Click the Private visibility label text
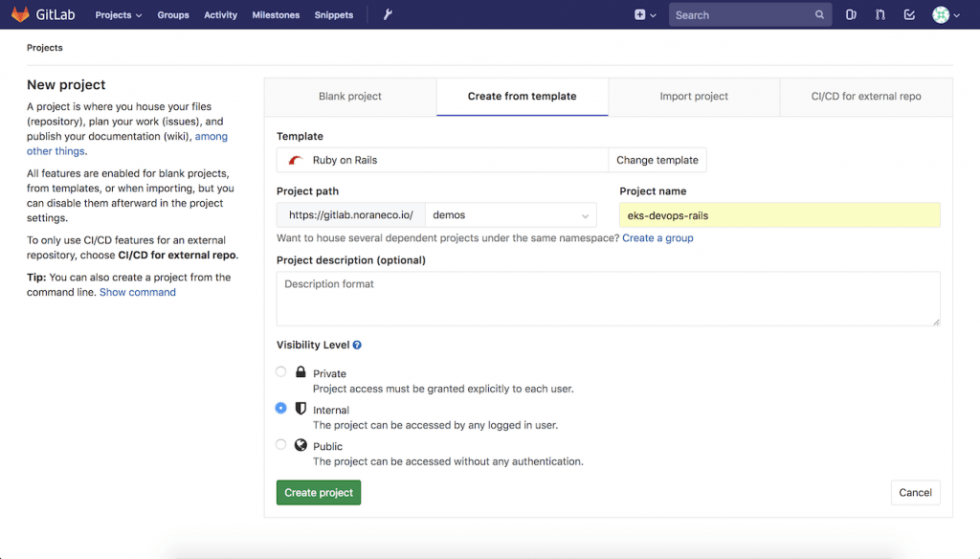Viewport: 980px width, 559px height. [x=329, y=373]
